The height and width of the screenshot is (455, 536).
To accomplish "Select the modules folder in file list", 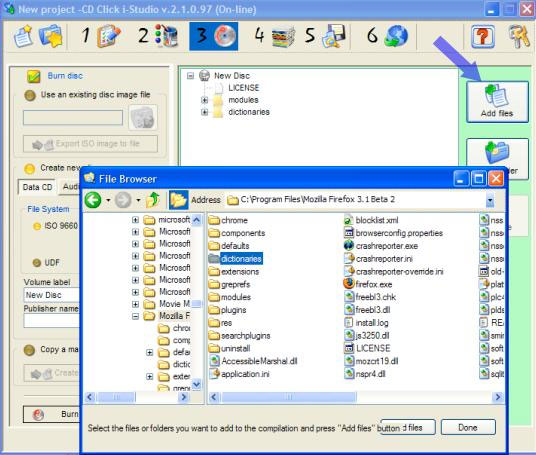I will [230, 297].
